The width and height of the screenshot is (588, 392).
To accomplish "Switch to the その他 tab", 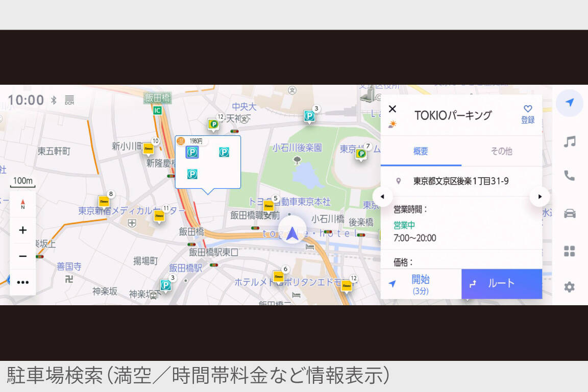I will pyautogui.click(x=501, y=152).
